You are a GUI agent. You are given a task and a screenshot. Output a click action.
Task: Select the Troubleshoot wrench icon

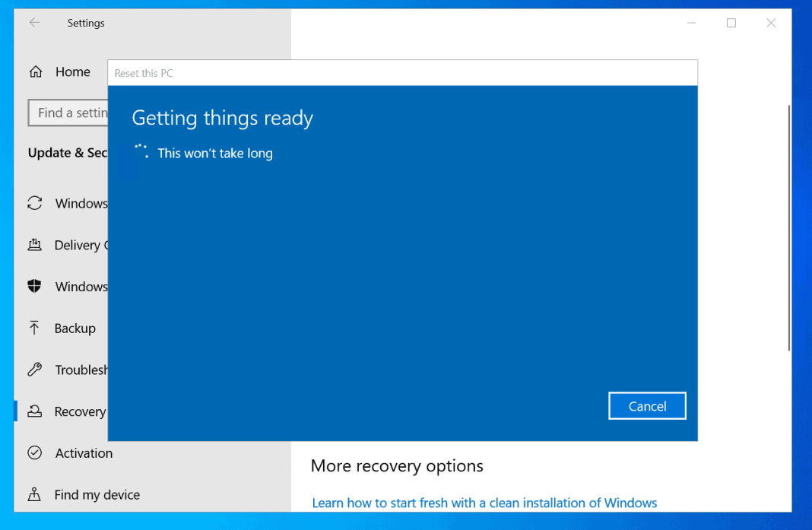(35, 370)
